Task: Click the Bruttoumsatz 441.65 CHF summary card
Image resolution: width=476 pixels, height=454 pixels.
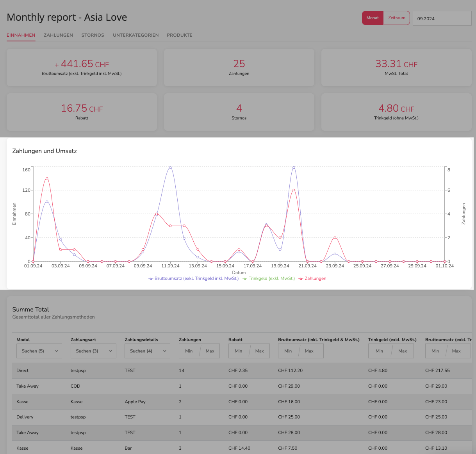Action: pyautogui.click(x=82, y=68)
